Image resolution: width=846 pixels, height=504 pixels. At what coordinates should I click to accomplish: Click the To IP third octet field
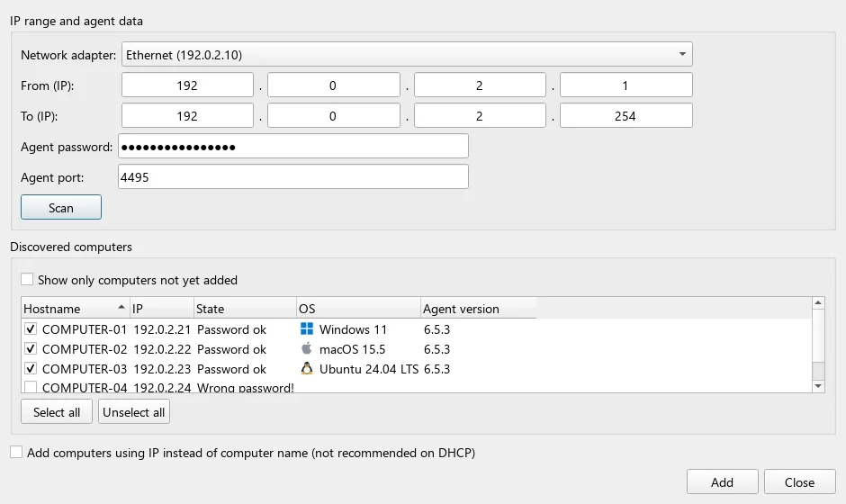pyautogui.click(x=480, y=116)
